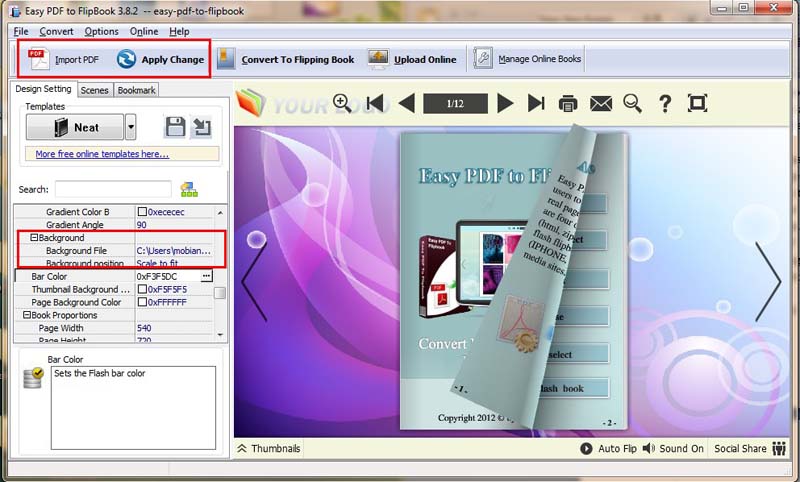Click the Neat template button

[x=75, y=127]
